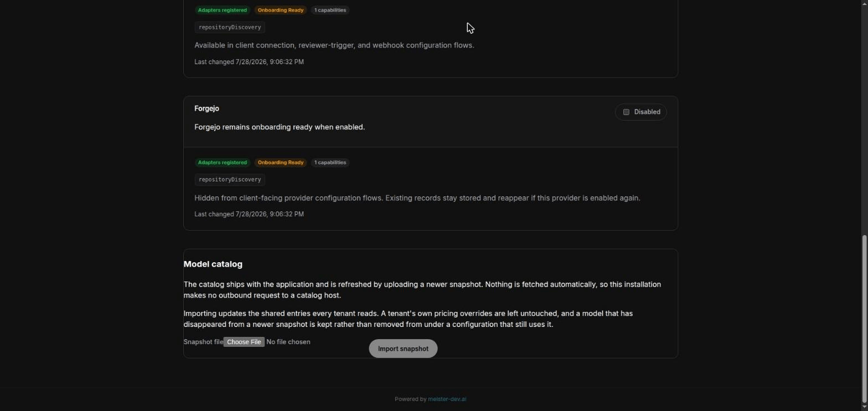Click the Choose File button
This screenshot has width=868, height=411.
(244, 342)
